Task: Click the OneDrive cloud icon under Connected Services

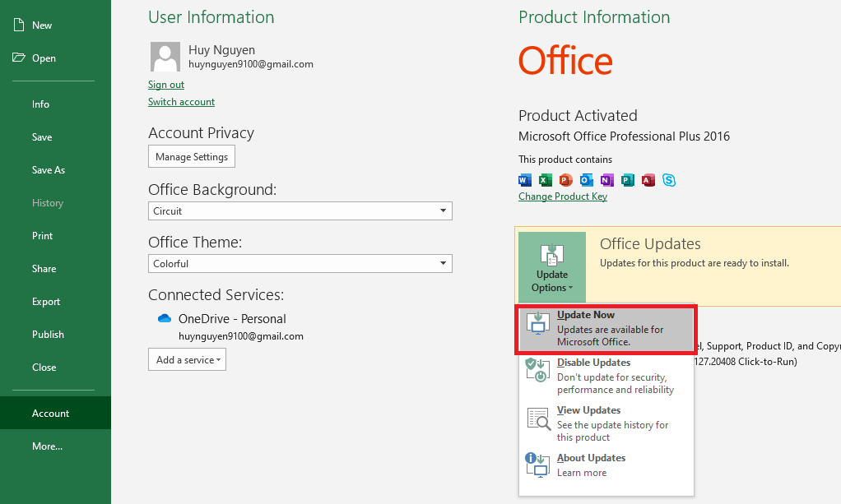Action: tap(164, 318)
